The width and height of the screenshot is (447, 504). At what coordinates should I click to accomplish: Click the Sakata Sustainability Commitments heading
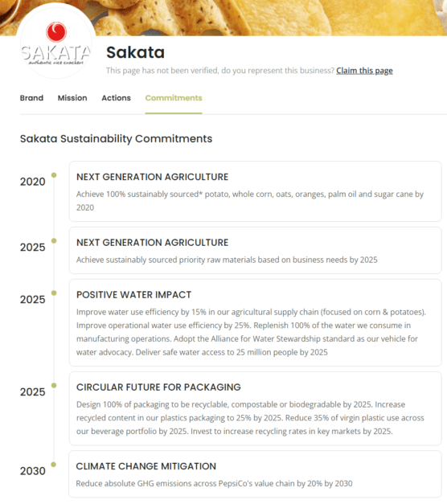pos(116,139)
